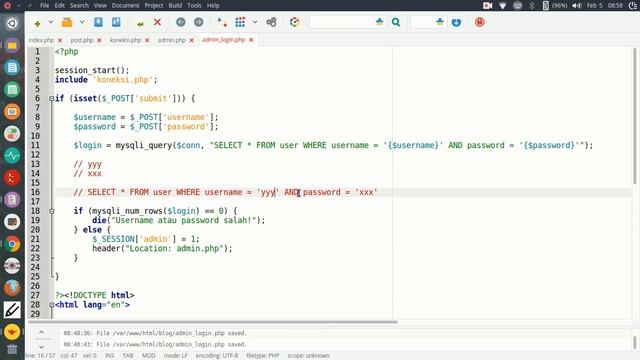Click the network indicator in top panel
This screenshot has height=360, width=640.
pos(502,5)
